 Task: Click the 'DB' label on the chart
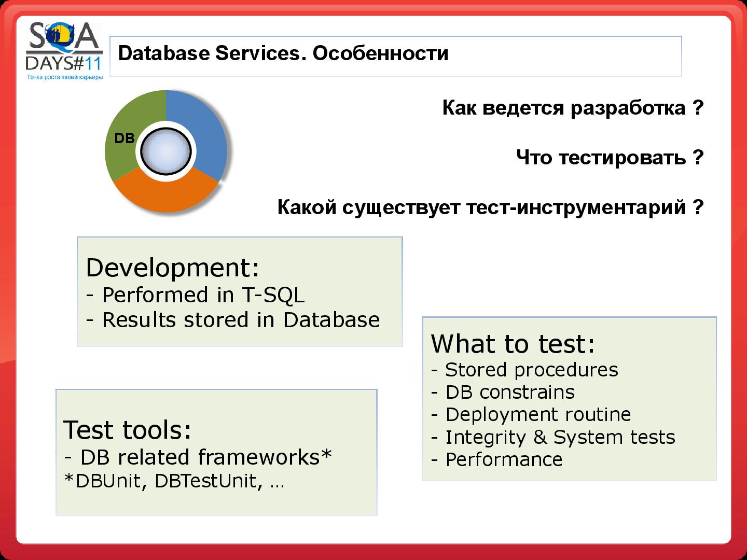point(125,138)
